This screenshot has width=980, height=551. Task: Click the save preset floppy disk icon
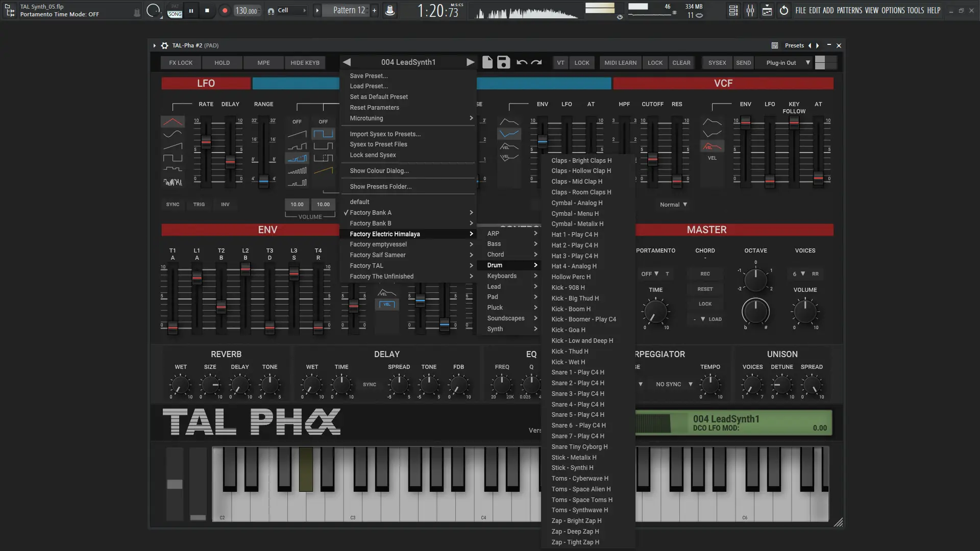(503, 62)
